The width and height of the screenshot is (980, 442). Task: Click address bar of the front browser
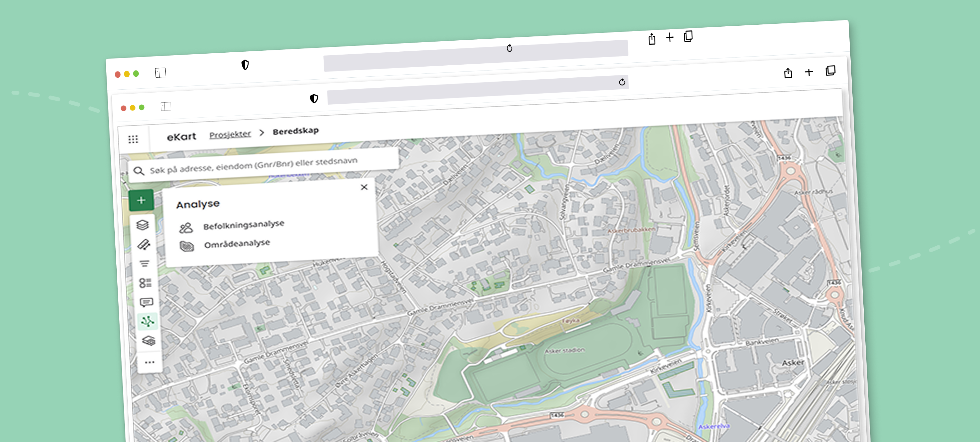point(478,90)
